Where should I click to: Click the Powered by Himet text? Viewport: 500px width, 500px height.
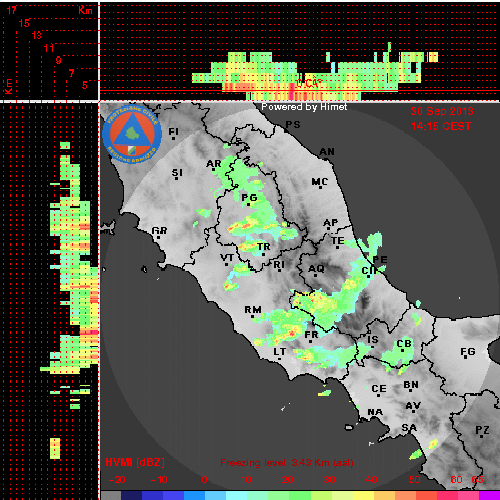click(x=304, y=107)
